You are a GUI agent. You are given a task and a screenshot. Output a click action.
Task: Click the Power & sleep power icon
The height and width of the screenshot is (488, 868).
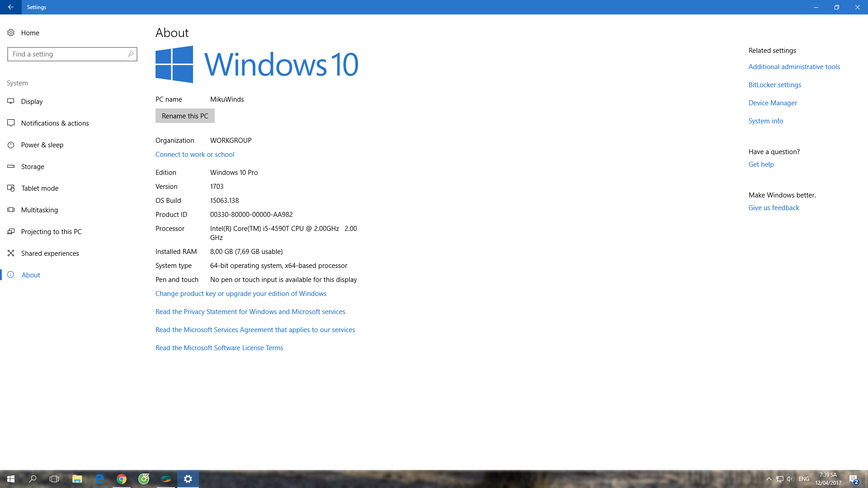11,145
